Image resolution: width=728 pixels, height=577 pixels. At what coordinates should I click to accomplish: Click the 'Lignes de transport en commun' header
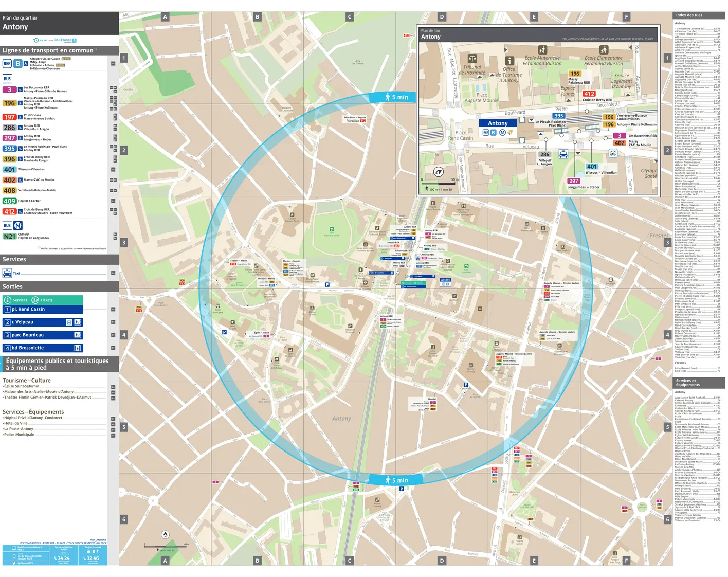[x=60, y=50]
